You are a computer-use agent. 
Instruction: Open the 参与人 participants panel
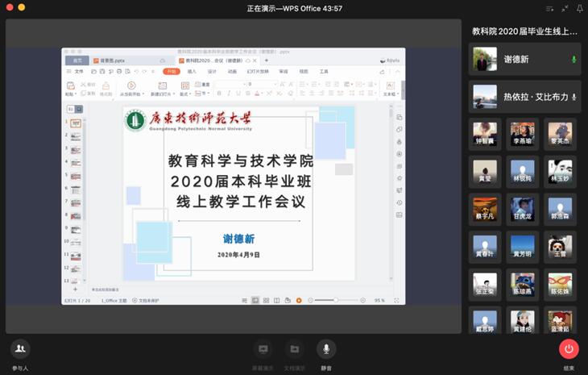click(x=20, y=349)
